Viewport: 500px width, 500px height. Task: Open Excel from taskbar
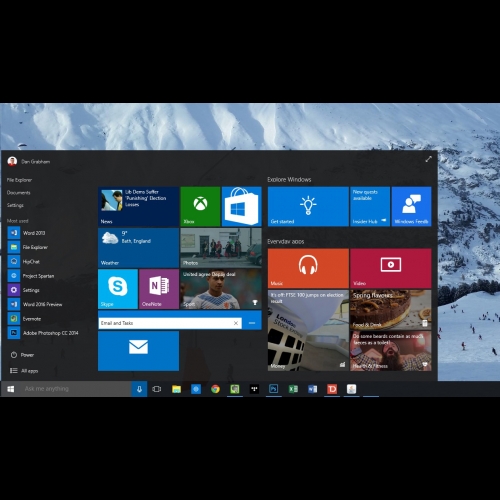293,389
